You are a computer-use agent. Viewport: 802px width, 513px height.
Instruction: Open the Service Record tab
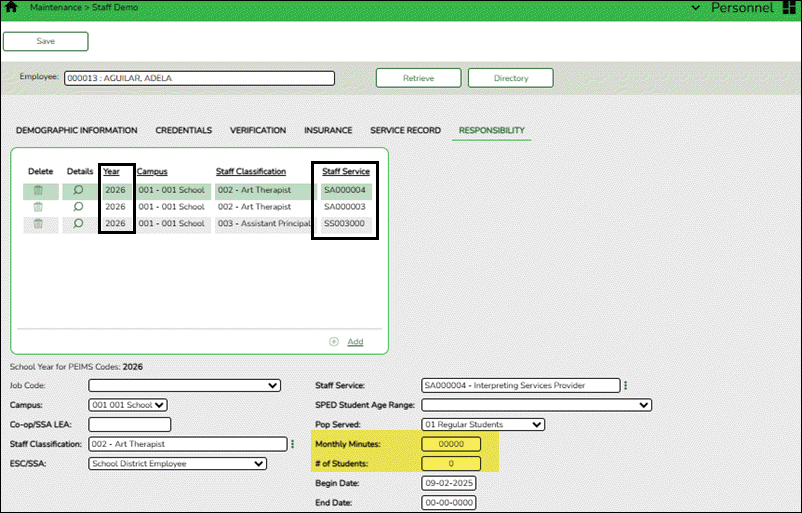pyautogui.click(x=407, y=130)
